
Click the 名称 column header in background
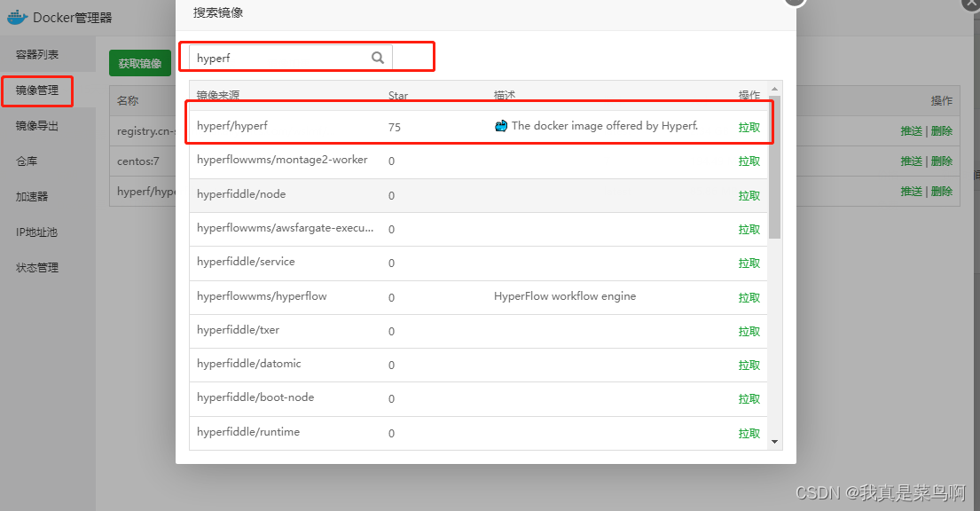[128, 101]
